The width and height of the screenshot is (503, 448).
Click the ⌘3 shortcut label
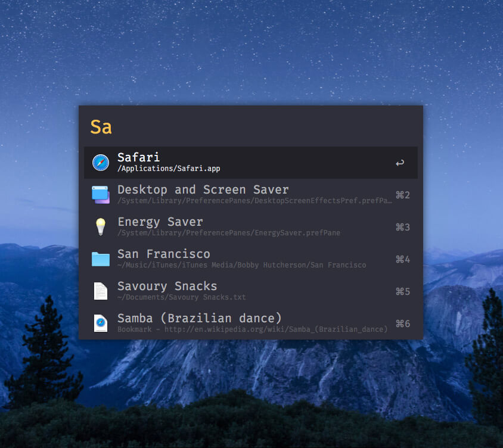coord(403,227)
